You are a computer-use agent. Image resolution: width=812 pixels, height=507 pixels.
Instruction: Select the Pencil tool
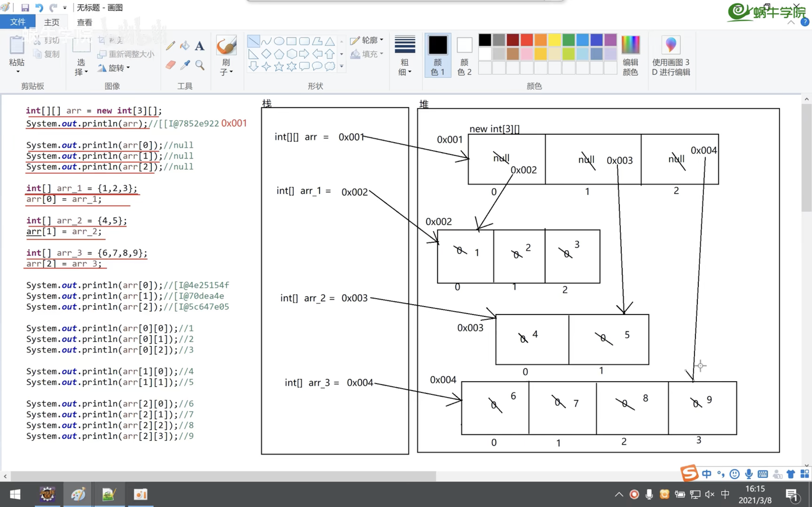pos(171,45)
